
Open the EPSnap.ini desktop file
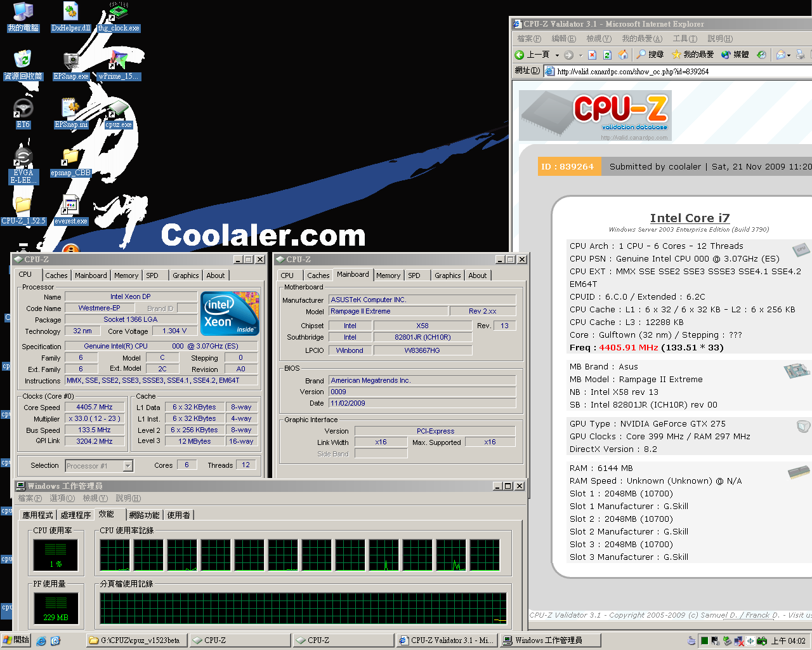point(70,114)
